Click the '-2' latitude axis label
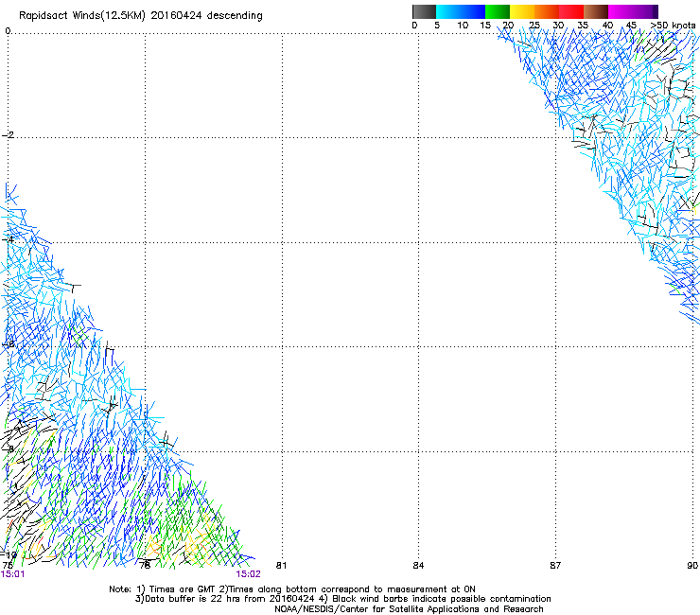The height and width of the screenshot is (615, 700). 9,135
